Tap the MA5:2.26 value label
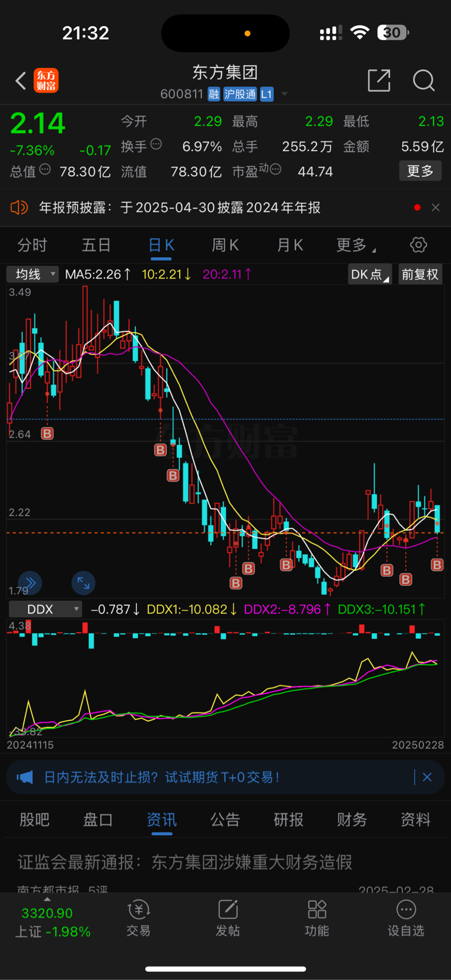 (98, 274)
